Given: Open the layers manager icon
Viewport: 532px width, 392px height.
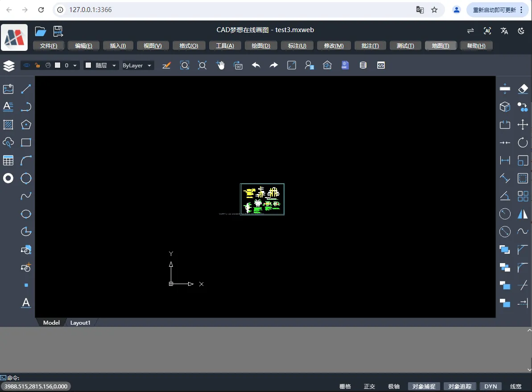Looking at the screenshot, I should click(x=9, y=66).
